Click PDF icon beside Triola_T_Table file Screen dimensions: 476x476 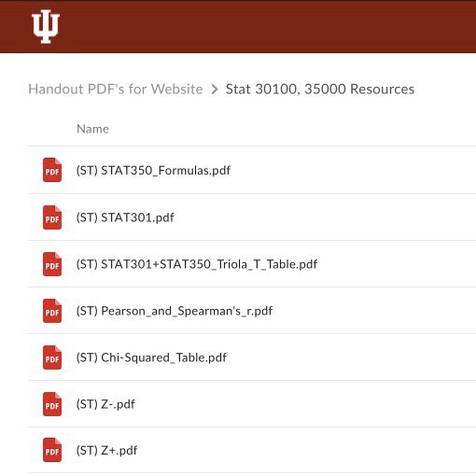pyautogui.click(x=52, y=264)
